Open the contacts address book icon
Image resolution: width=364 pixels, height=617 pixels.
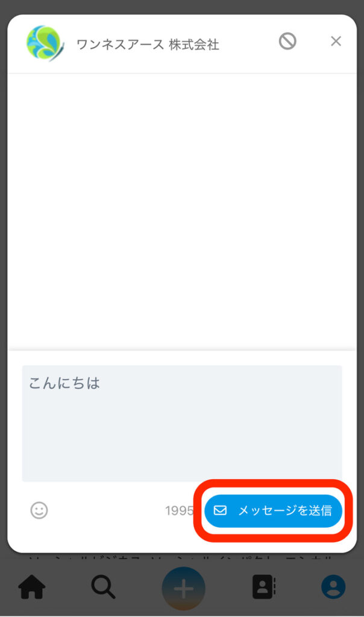pyautogui.click(x=263, y=587)
